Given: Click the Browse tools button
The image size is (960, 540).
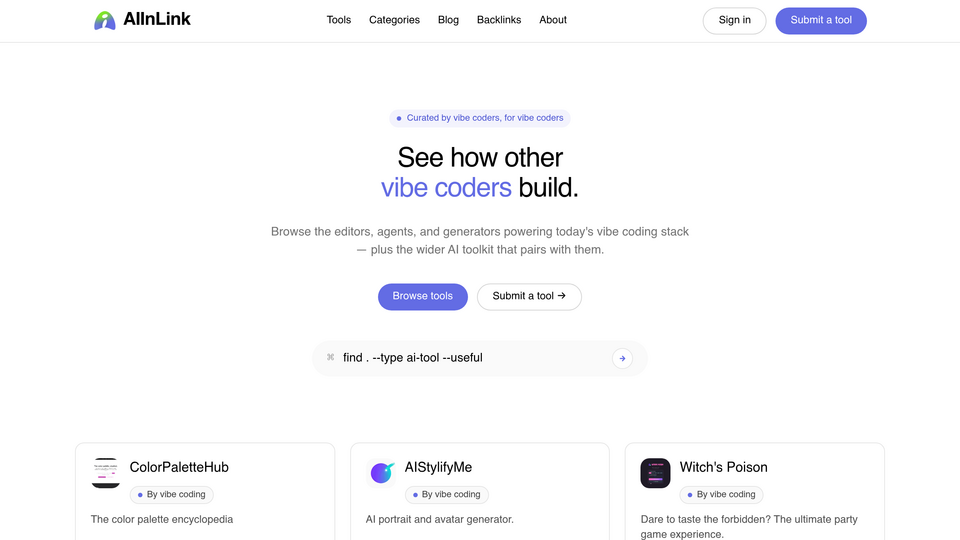Looking at the screenshot, I should (422, 296).
